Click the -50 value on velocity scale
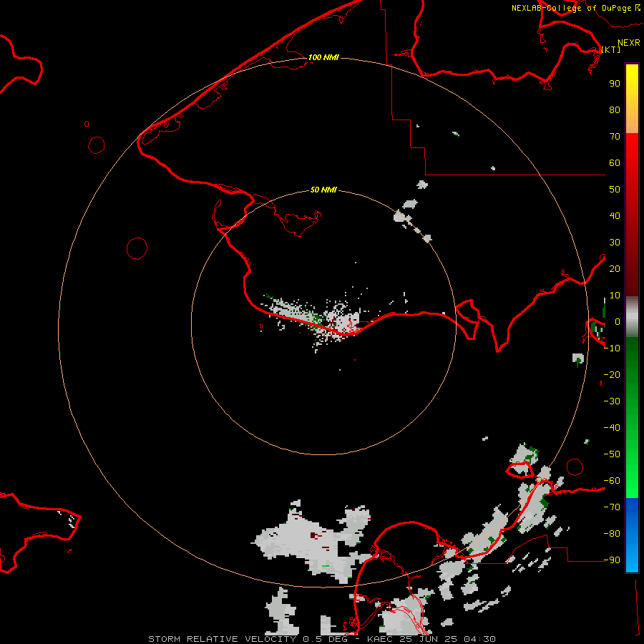This screenshot has width=644, height=644. point(612,454)
